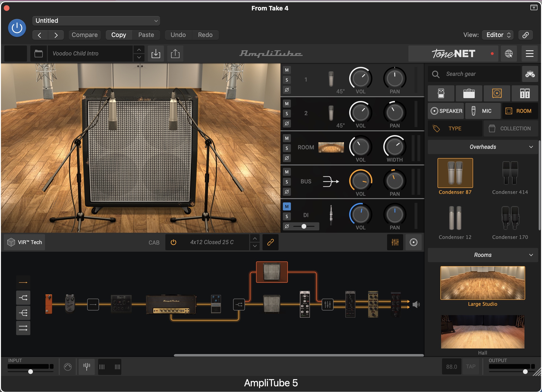Click the Undo button
This screenshot has height=392, width=542.
point(178,35)
